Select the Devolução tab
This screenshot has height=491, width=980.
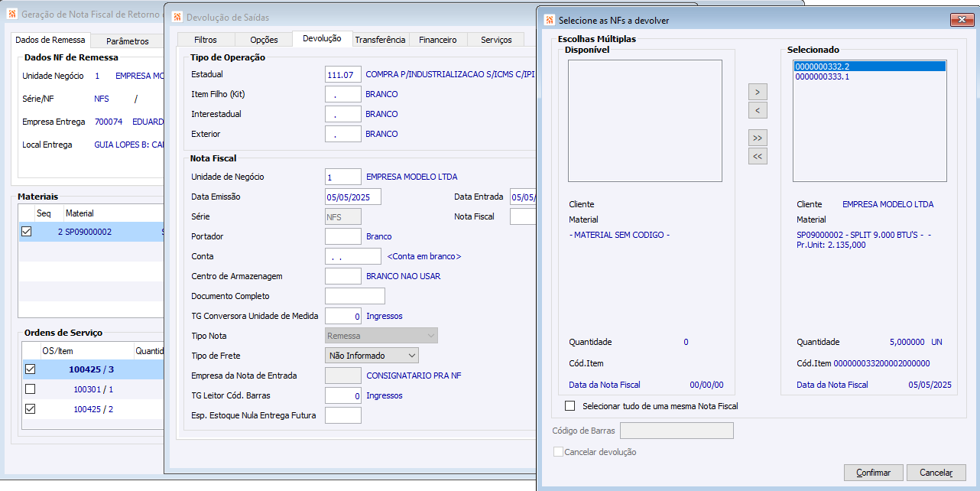322,38
